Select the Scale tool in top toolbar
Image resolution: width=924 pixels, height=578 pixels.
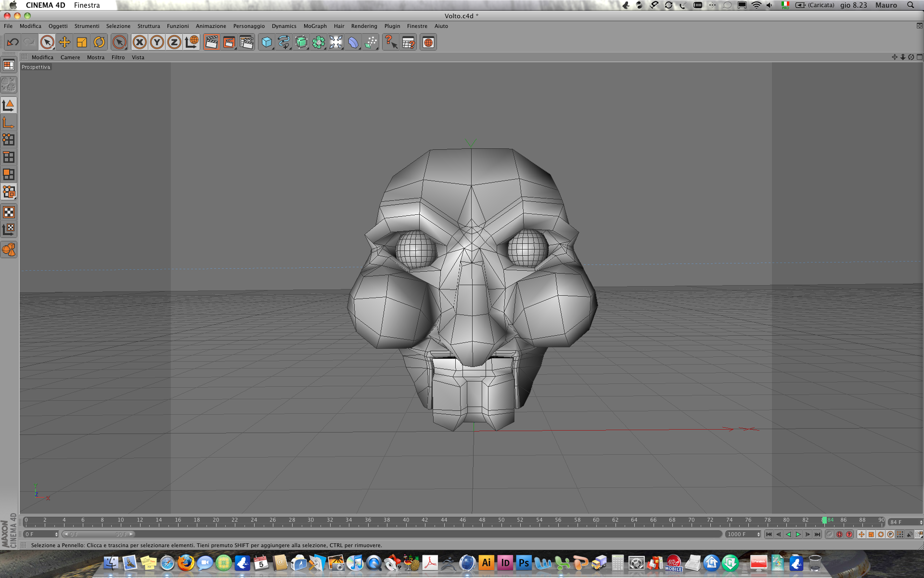click(82, 42)
